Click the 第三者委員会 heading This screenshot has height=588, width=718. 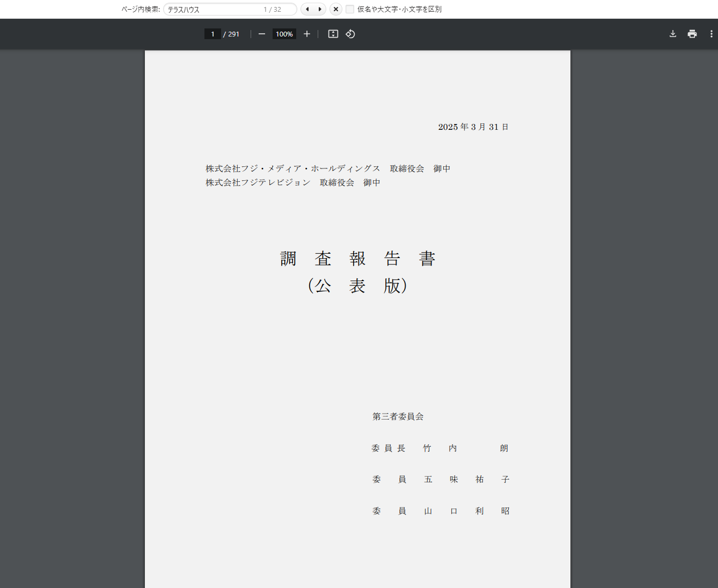(398, 416)
